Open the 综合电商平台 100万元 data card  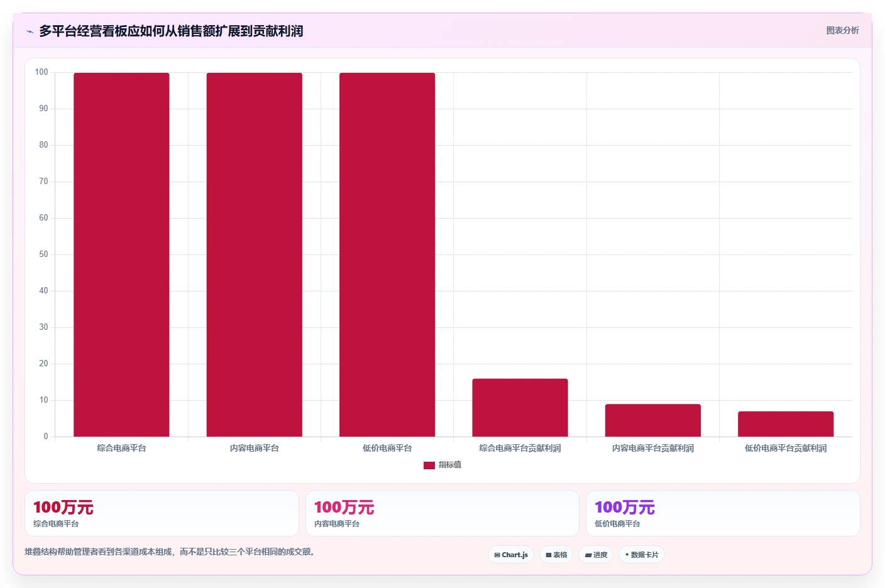point(162,513)
